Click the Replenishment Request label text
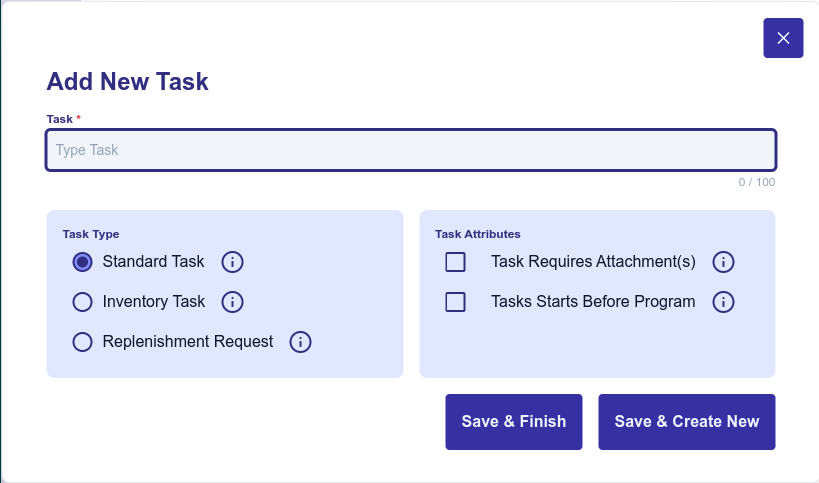819x483 pixels. (187, 342)
